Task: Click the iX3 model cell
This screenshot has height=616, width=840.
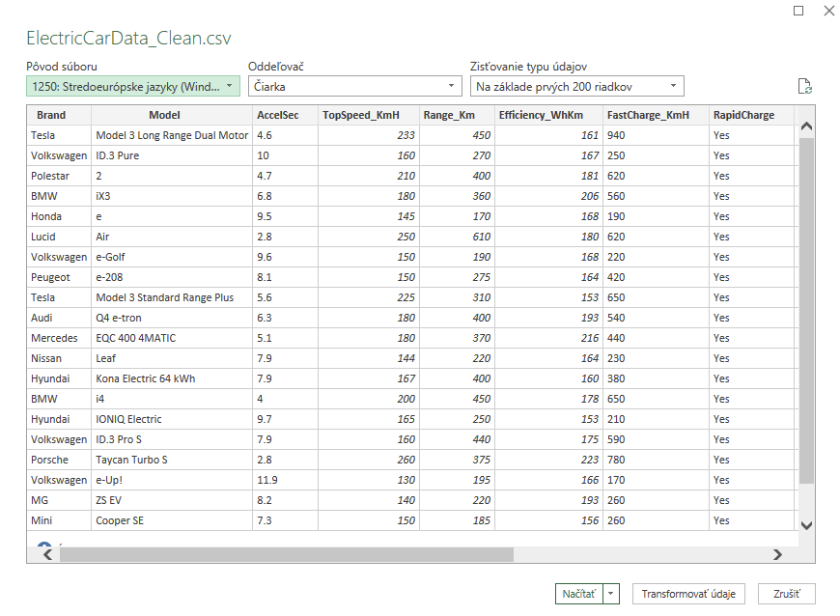Action: point(172,196)
